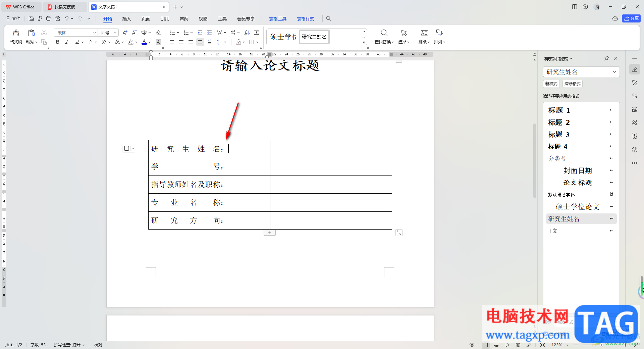Click the Copy icon beside Paste

click(x=44, y=42)
